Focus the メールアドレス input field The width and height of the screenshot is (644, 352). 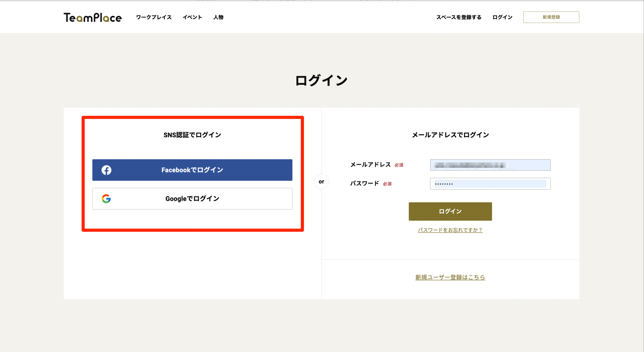tap(490, 165)
